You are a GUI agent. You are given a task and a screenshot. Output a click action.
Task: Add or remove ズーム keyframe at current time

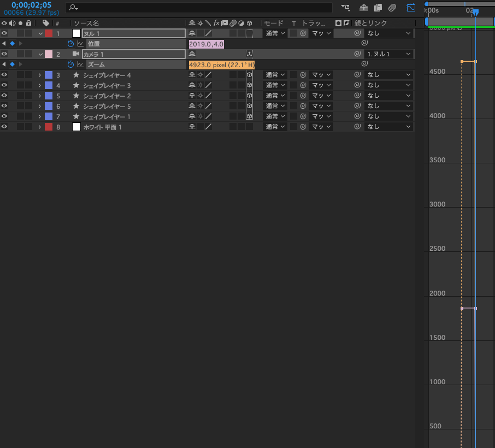click(13, 64)
